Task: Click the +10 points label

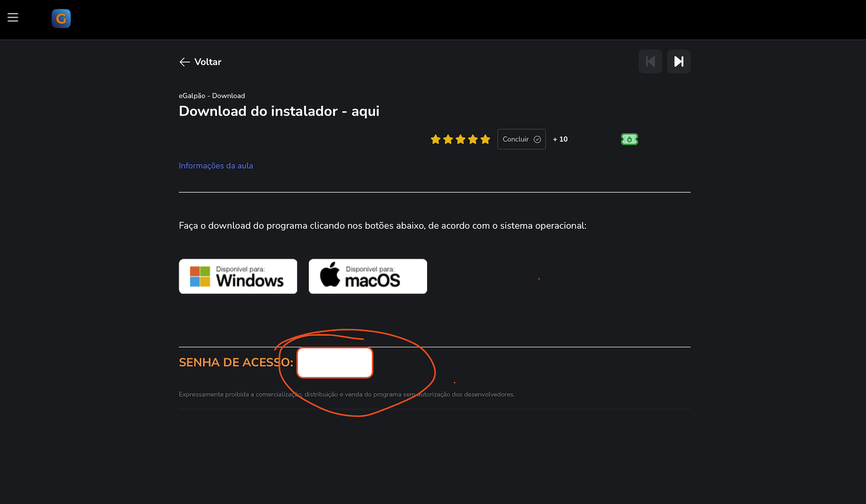Action: pos(560,139)
